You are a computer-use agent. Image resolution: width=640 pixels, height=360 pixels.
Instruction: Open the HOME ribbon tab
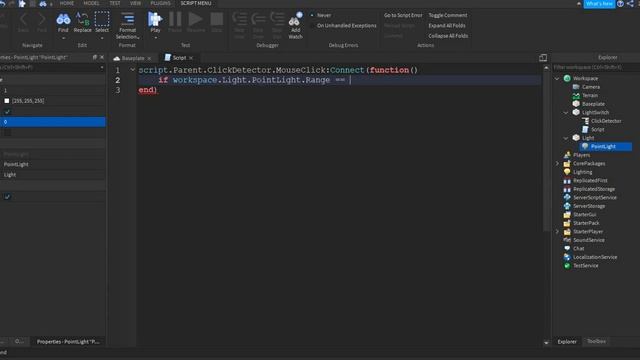coord(67,3)
